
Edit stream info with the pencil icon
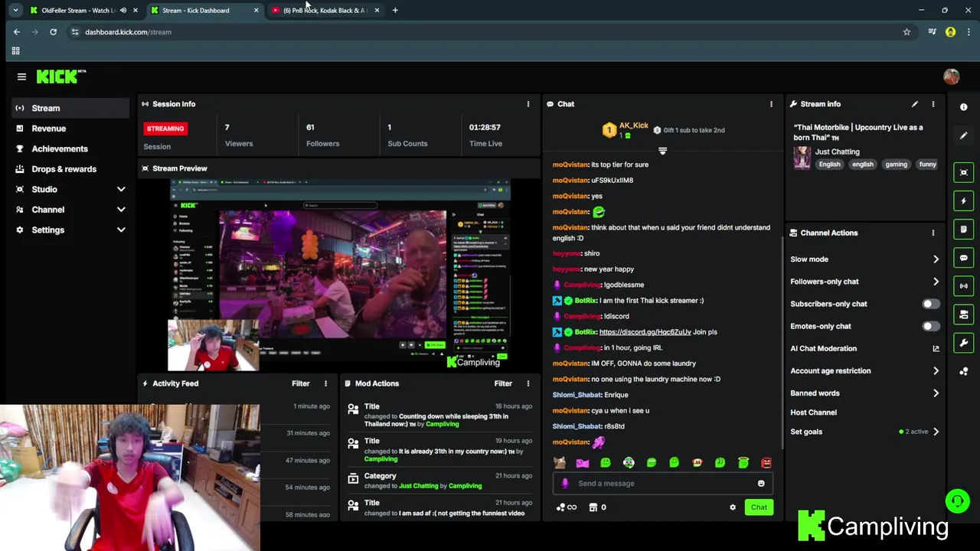point(914,104)
